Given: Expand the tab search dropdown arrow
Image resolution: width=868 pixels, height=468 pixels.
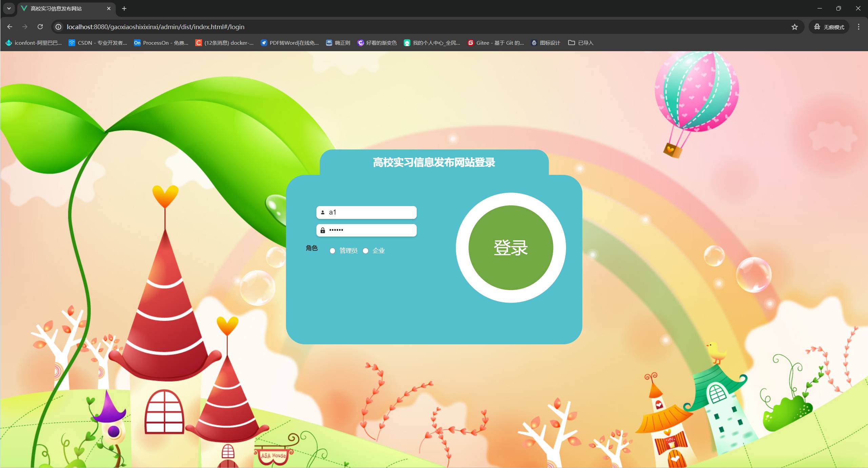Looking at the screenshot, I should [x=9, y=8].
